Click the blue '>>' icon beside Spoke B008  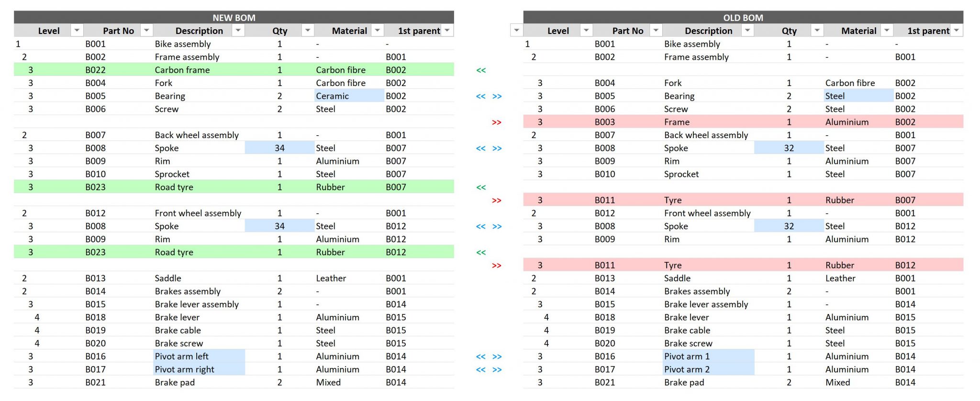click(497, 148)
